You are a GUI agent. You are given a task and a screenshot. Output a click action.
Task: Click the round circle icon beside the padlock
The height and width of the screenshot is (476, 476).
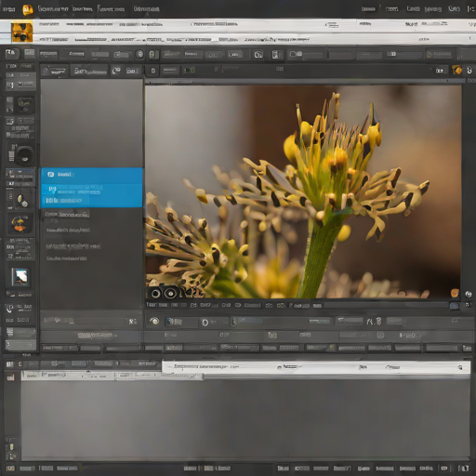[139, 54]
